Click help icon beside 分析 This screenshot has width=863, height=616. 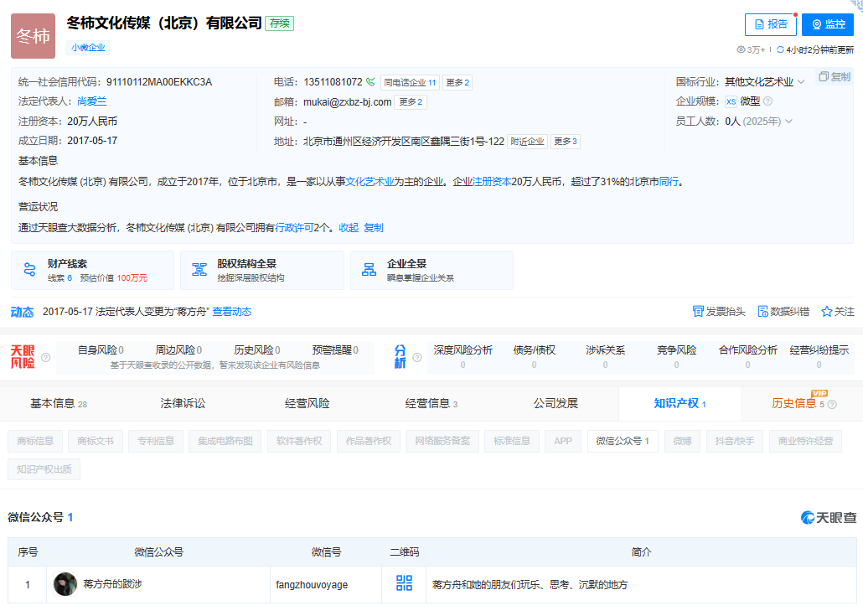coord(417,357)
